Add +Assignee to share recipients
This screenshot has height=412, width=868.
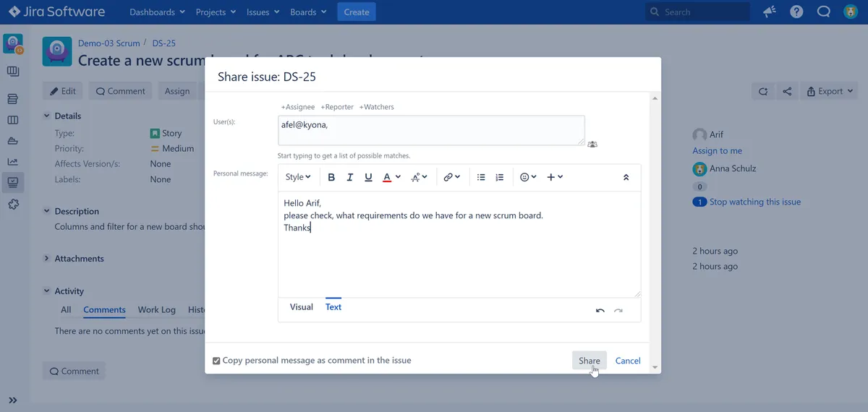[x=298, y=107]
